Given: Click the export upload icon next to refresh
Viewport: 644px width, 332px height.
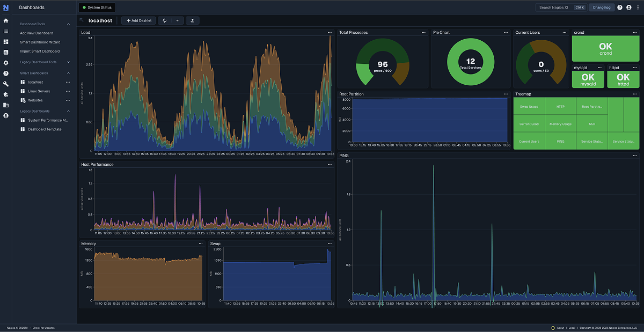Looking at the screenshot, I should tap(193, 20).
